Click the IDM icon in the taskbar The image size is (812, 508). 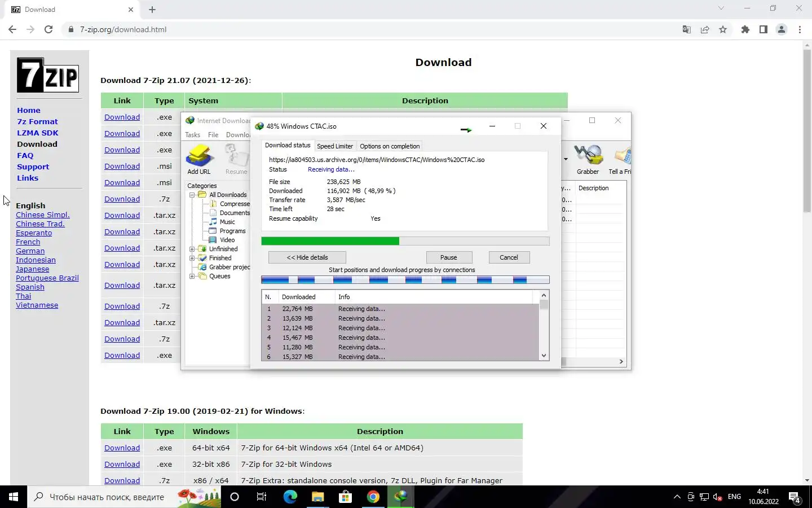[x=400, y=497]
